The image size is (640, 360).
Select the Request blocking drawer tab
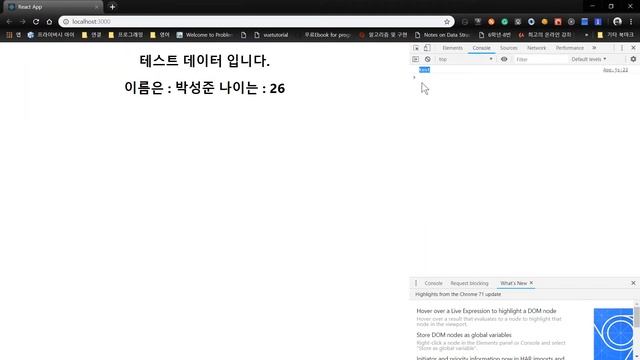(469, 283)
